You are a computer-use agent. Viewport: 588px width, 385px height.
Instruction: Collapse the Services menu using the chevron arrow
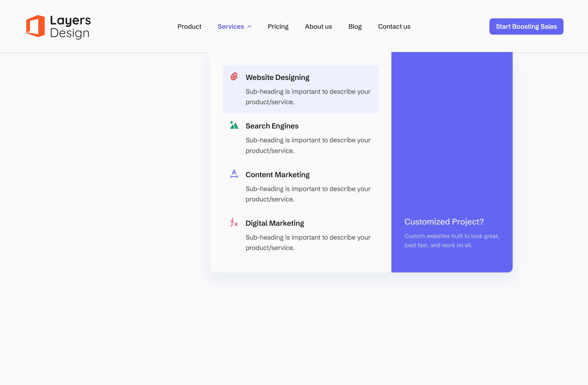point(249,26)
